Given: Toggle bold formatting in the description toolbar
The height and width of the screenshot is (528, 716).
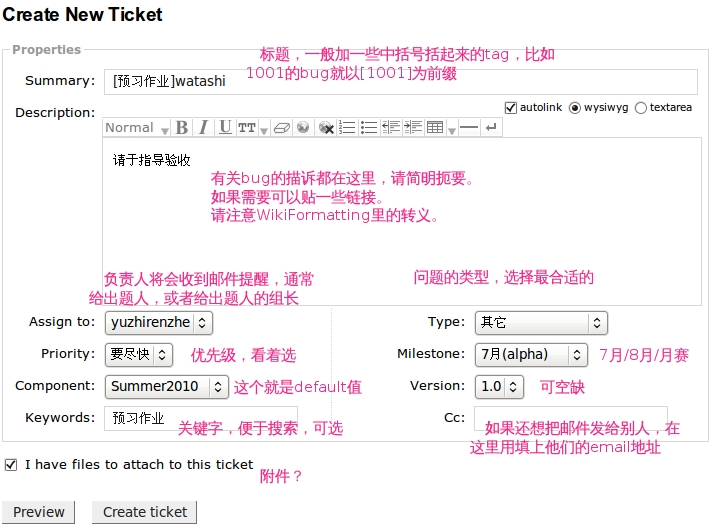Looking at the screenshot, I should tap(182, 128).
